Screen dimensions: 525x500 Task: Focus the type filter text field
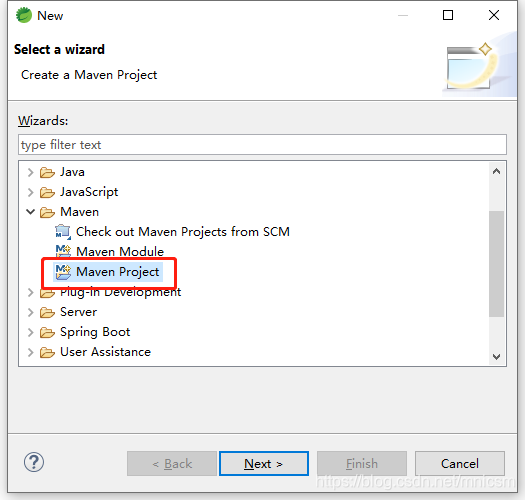tap(262, 145)
